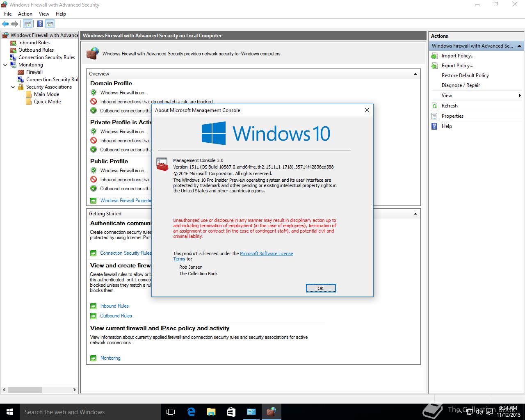Open the Store taskbar icon

[x=231, y=412]
